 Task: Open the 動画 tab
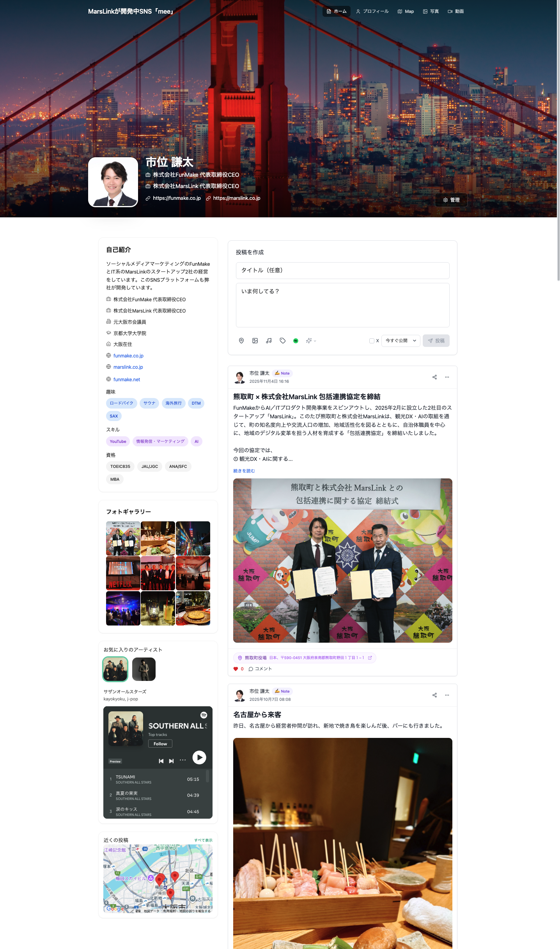coord(455,11)
